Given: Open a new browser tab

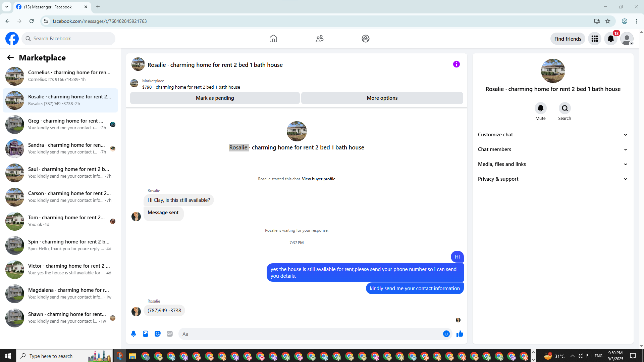Looking at the screenshot, I should 98,7.
